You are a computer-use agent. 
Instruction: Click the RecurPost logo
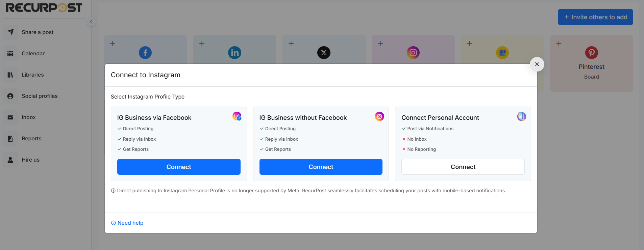44,7
